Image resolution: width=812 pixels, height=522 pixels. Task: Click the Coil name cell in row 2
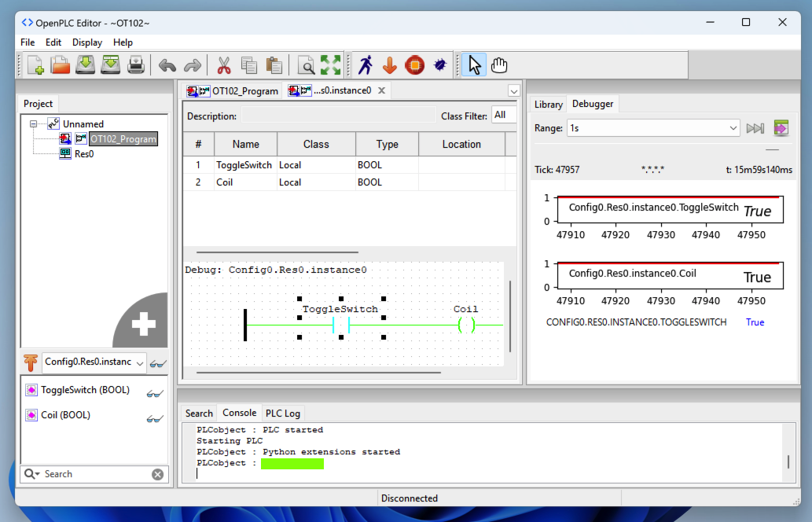(x=245, y=182)
